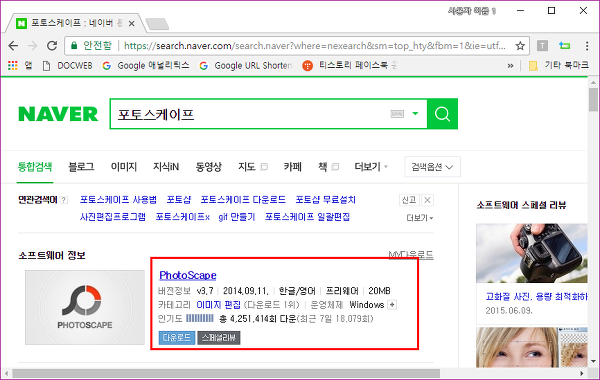600x380 pixels.
Task: Click the vertical scrollbar down arrow
Action: click(x=593, y=361)
